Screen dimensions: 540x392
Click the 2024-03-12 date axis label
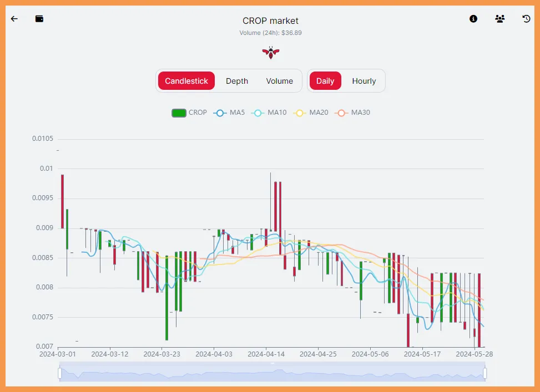click(x=110, y=354)
